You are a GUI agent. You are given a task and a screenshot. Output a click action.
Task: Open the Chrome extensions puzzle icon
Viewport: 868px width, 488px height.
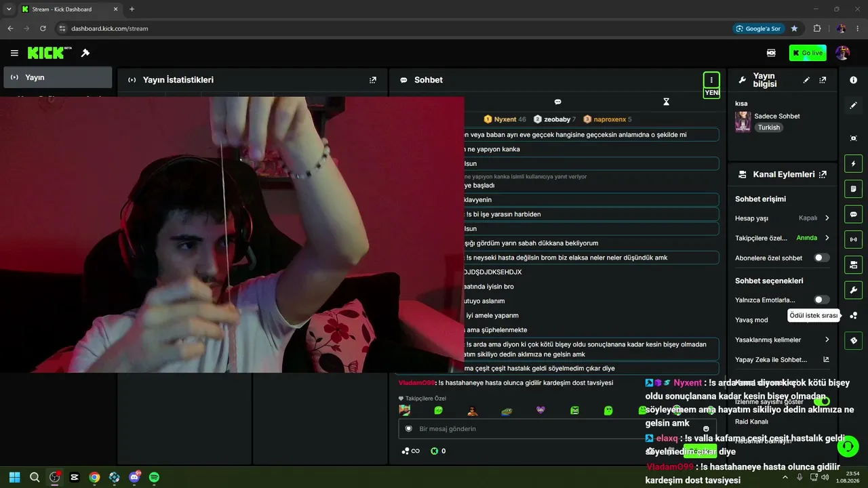[817, 28]
